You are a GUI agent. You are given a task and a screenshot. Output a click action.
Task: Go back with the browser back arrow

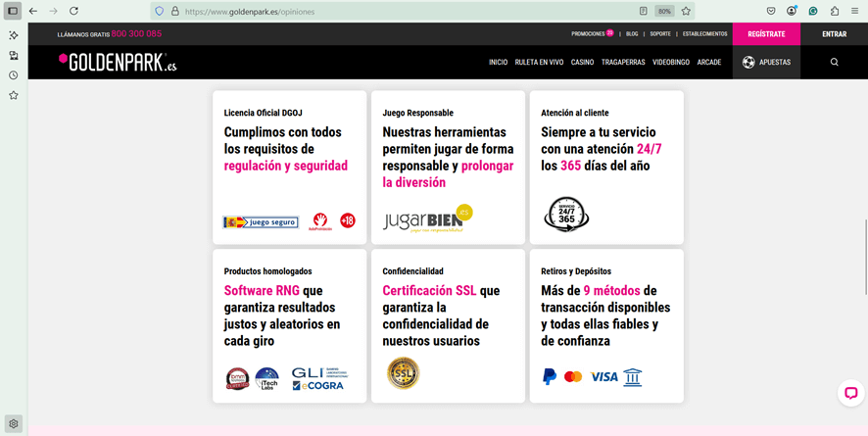pyautogui.click(x=33, y=11)
